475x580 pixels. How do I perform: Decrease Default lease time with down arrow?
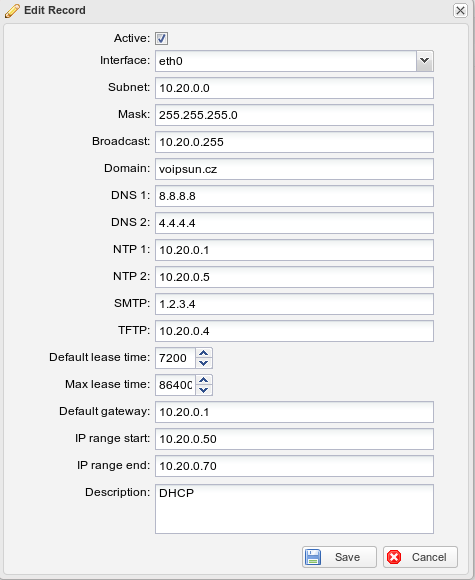coord(203,363)
